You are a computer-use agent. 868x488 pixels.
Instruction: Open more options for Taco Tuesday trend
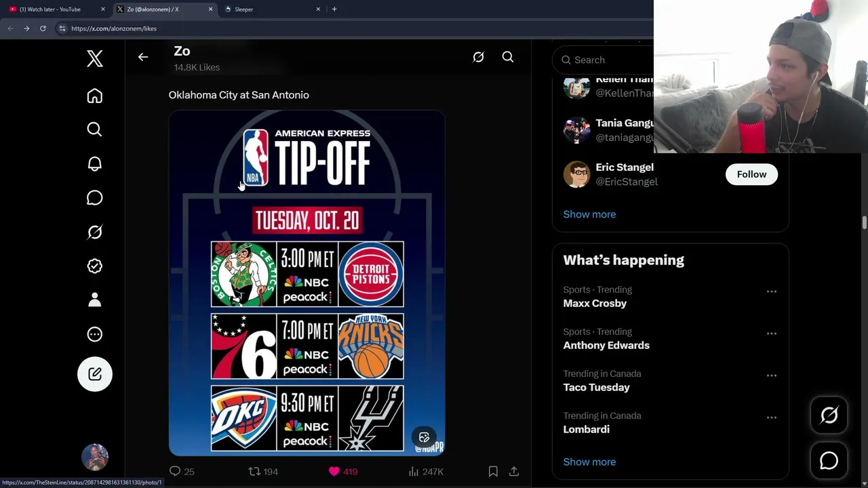coord(772,375)
